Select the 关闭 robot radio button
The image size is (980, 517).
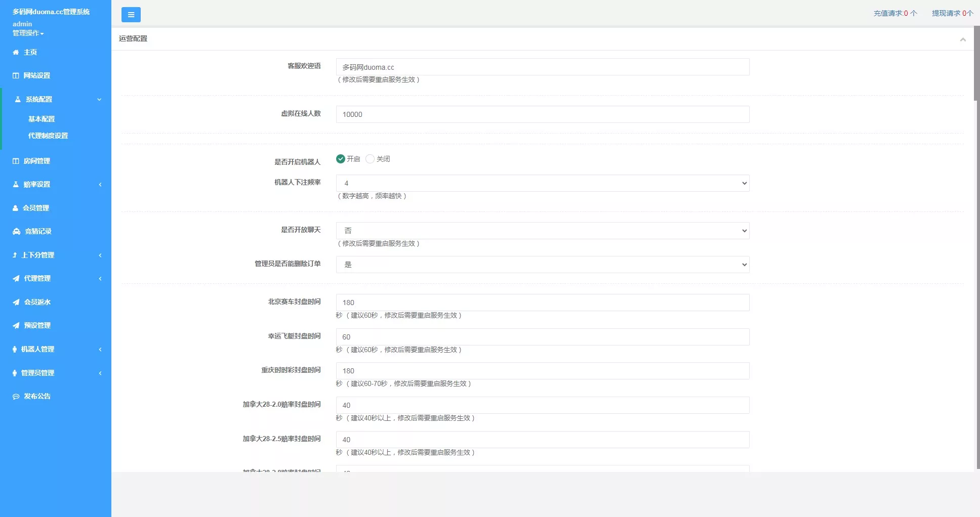click(x=370, y=158)
